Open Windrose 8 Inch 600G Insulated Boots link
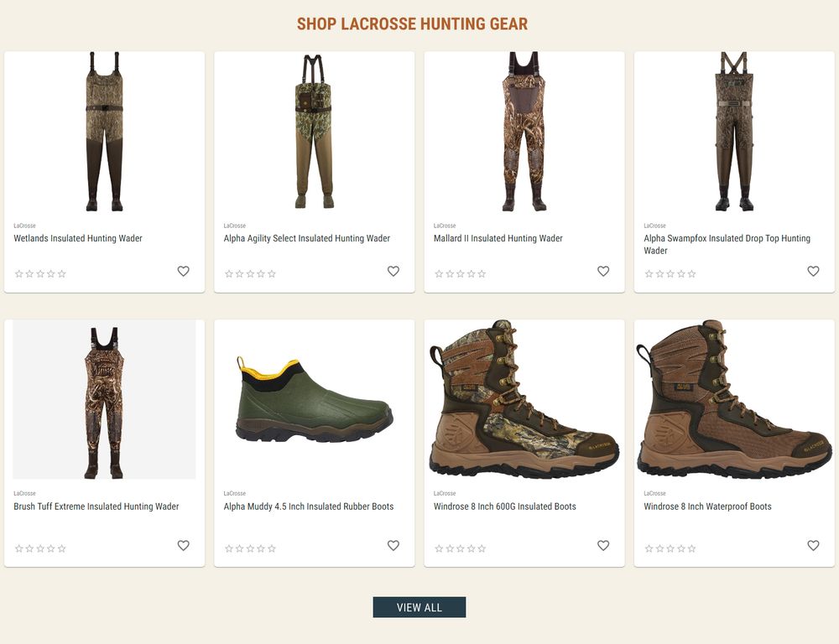The width and height of the screenshot is (839, 644). (x=504, y=506)
